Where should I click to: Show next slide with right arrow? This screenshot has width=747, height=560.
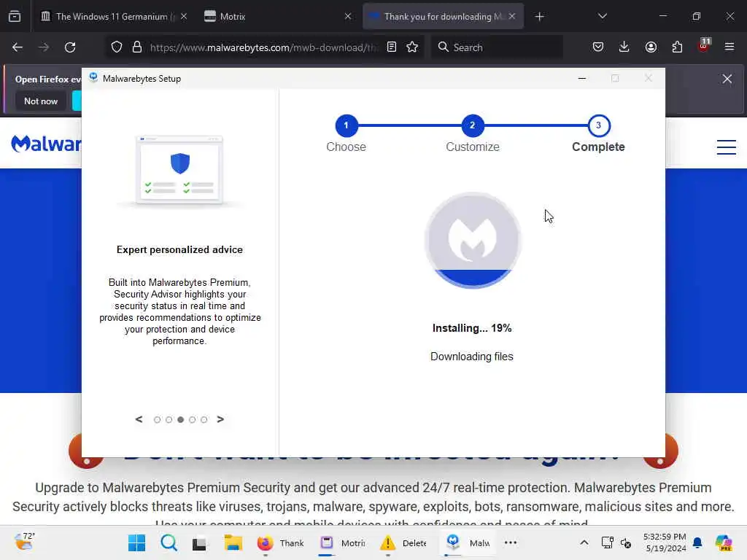pyautogui.click(x=220, y=419)
